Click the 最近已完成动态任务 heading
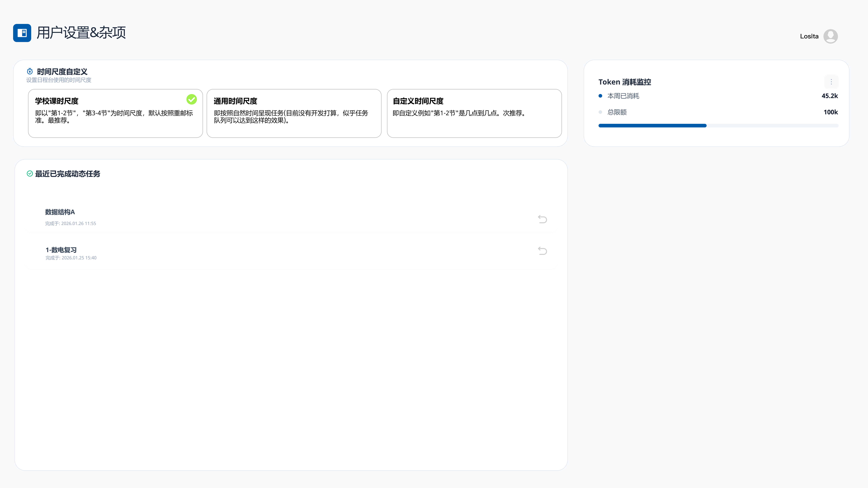Viewport: 868px width, 488px height. 68,174
